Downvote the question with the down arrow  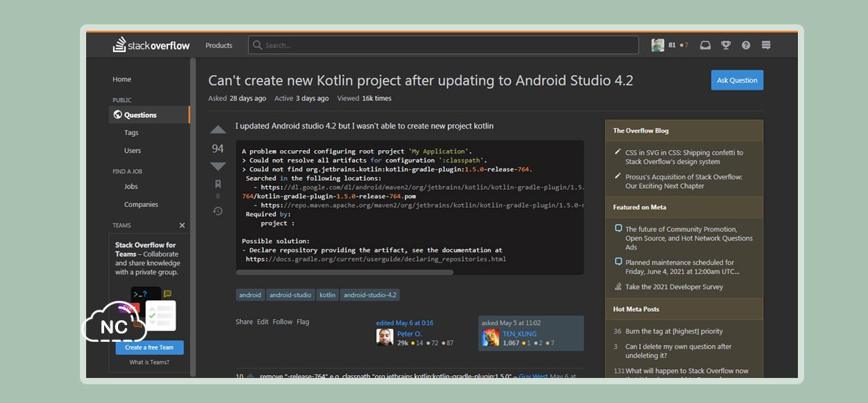pos(218,166)
